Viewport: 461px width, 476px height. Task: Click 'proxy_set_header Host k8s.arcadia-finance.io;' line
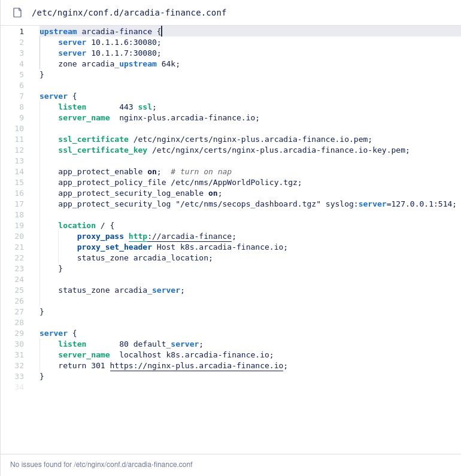pos(182,247)
